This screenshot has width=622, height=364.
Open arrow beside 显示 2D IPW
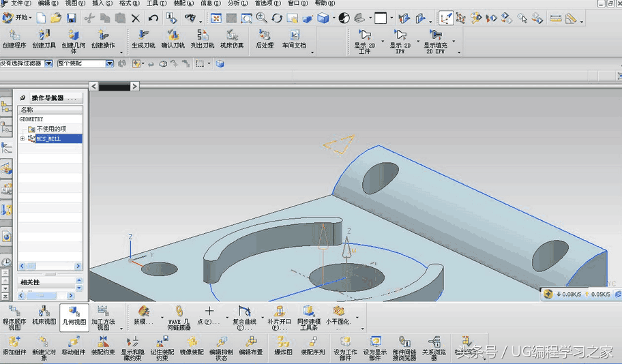(417, 41)
